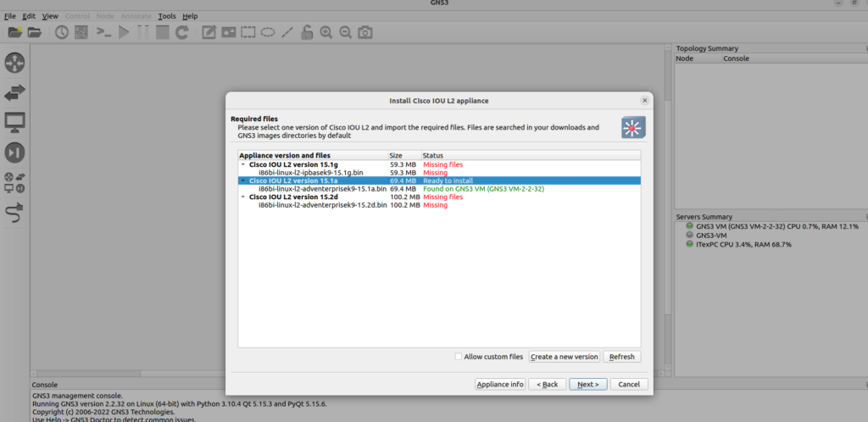Click the reload all nodes icon

click(x=182, y=32)
